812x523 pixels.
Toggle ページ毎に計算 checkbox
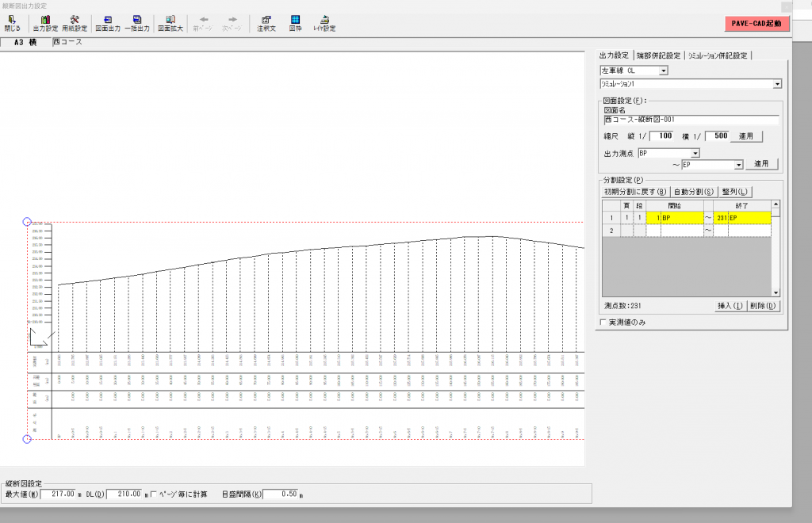click(153, 494)
